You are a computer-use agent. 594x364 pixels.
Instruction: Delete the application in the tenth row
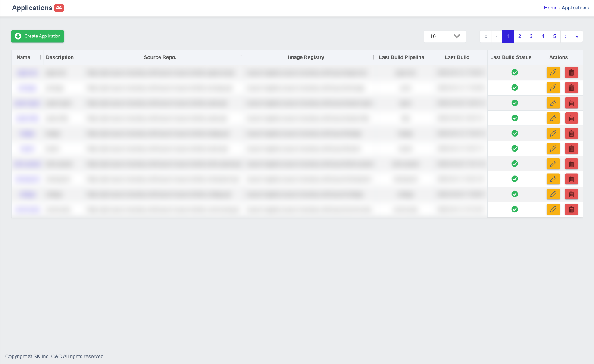click(572, 209)
